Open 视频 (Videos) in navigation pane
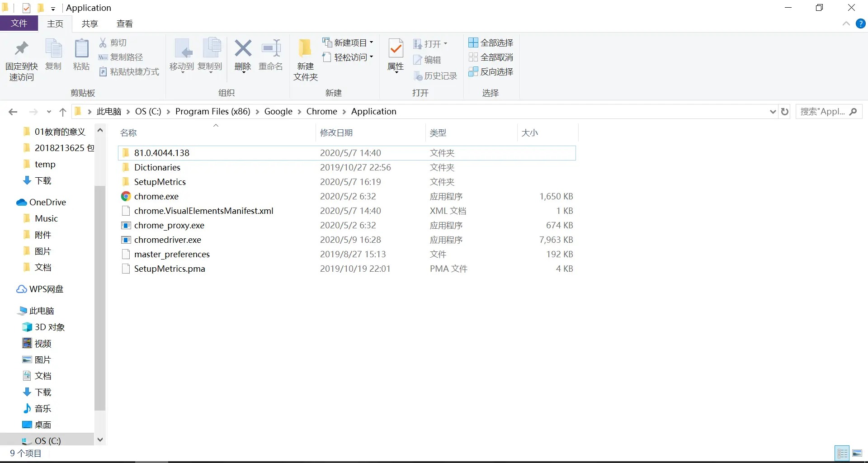The width and height of the screenshot is (868, 463). pyautogui.click(x=37, y=343)
